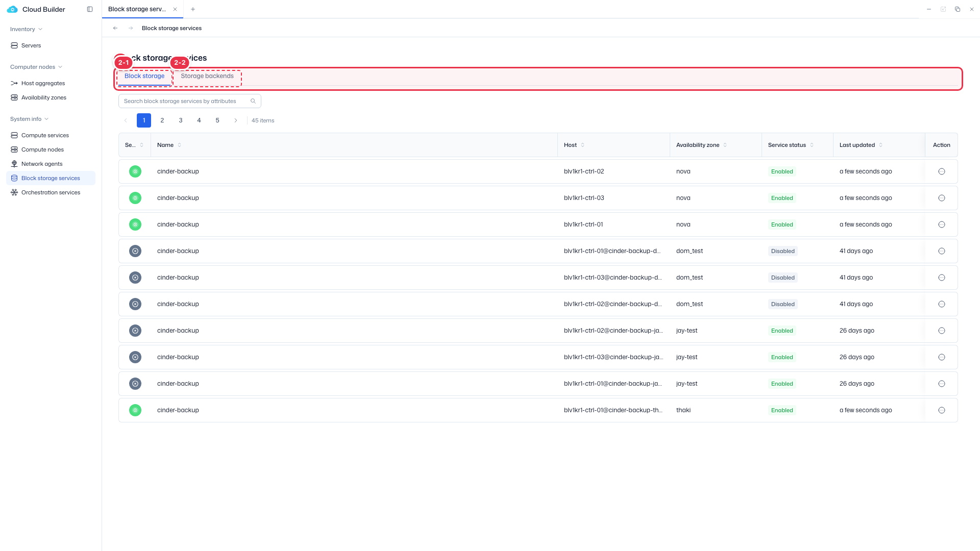Click the Cloud Builder logo icon
The height and width of the screenshot is (551, 980).
pos(12,9)
